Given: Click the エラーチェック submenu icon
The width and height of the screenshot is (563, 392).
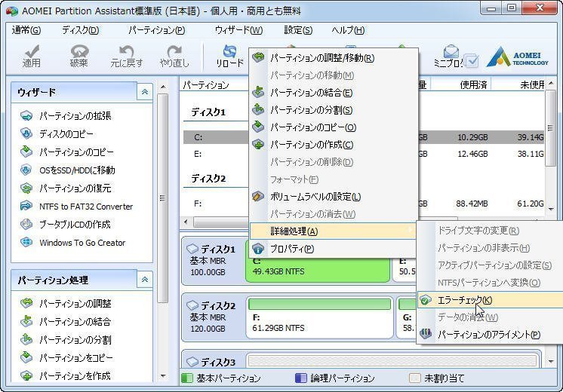Looking at the screenshot, I should (426, 300).
